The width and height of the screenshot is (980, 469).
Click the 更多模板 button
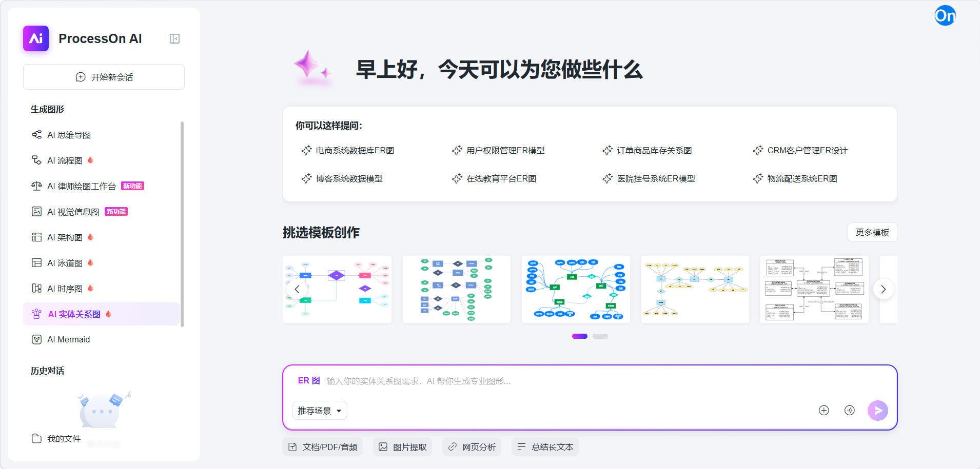872,232
